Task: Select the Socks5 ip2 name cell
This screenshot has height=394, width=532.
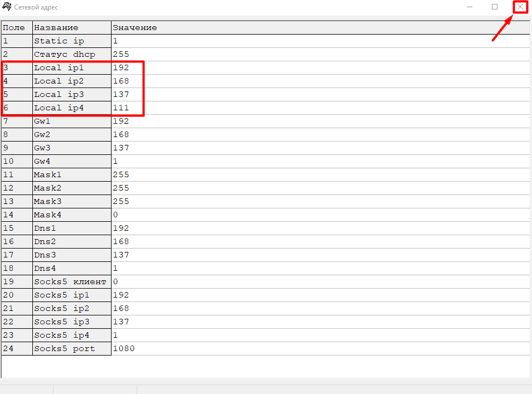Action: coord(72,309)
